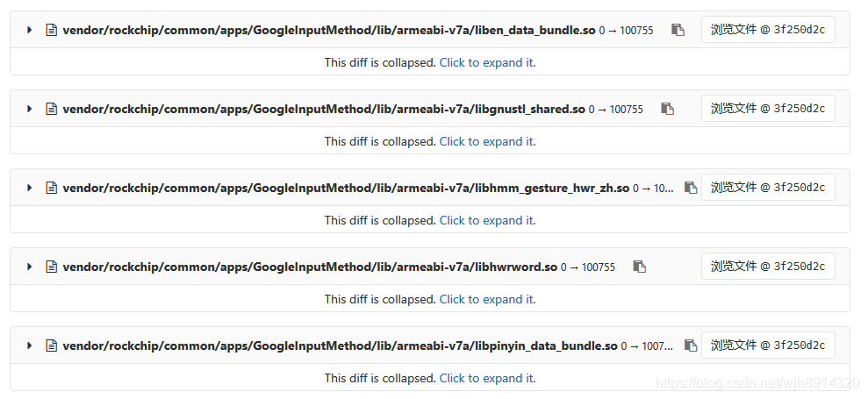Click the document icon beside libpinyin_data_bundle.so
The height and width of the screenshot is (399, 868).
pyautogui.click(x=52, y=346)
